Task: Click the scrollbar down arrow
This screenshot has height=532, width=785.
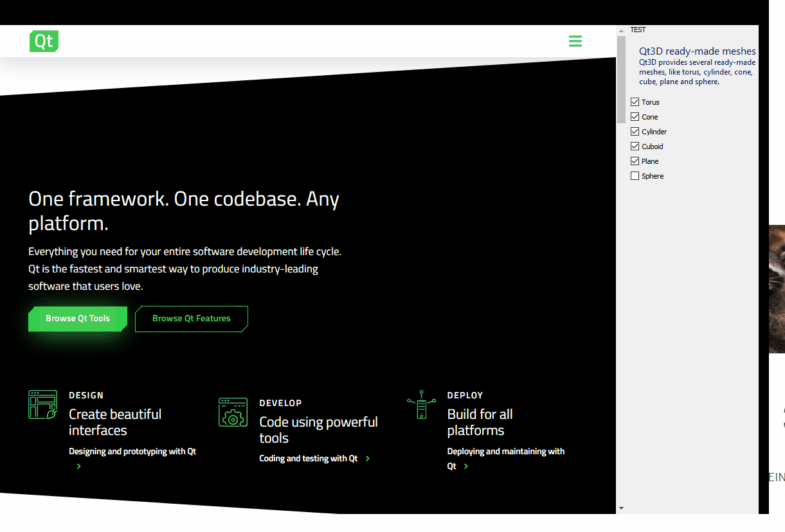Action: point(621,508)
